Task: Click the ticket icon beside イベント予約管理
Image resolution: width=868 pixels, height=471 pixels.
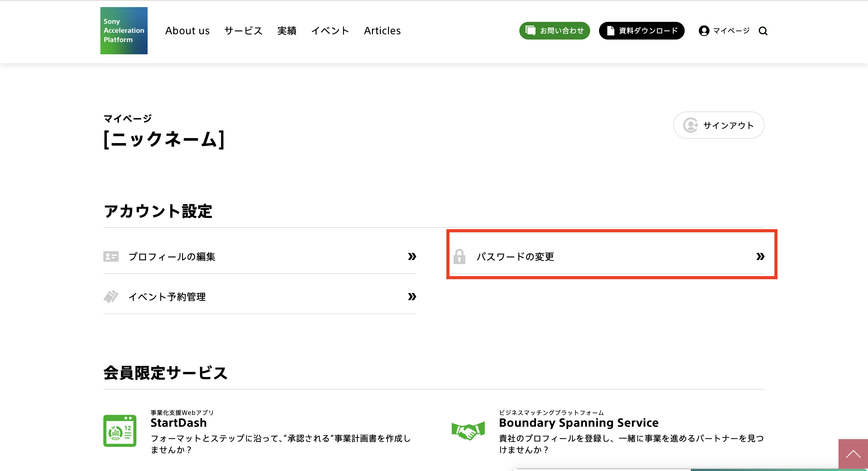Action: (111, 297)
